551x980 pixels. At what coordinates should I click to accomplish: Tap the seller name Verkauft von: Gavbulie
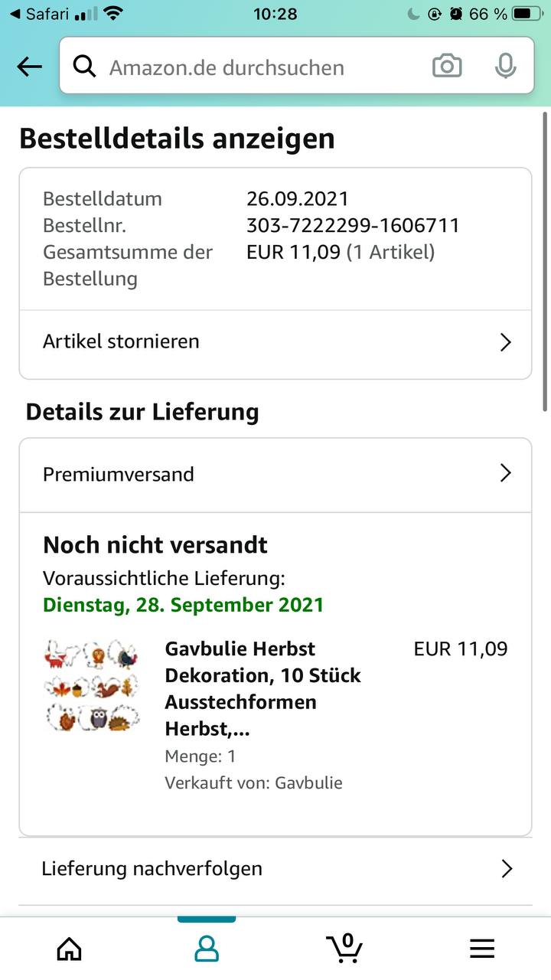(253, 782)
